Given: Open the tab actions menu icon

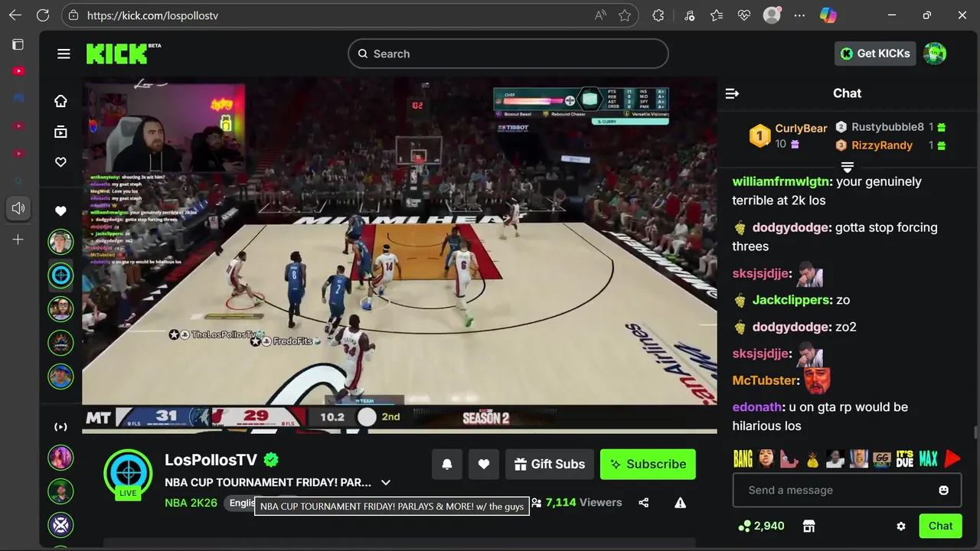Looking at the screenshot, I should click(18, 44).
